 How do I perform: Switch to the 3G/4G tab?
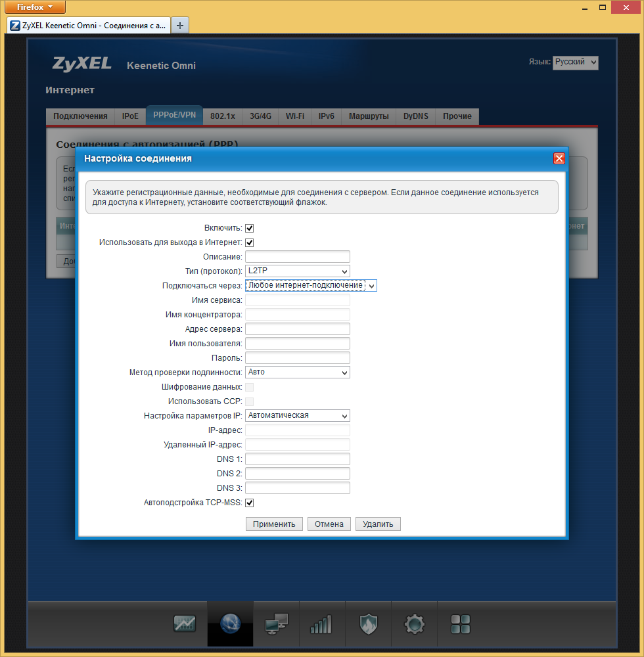260,116
